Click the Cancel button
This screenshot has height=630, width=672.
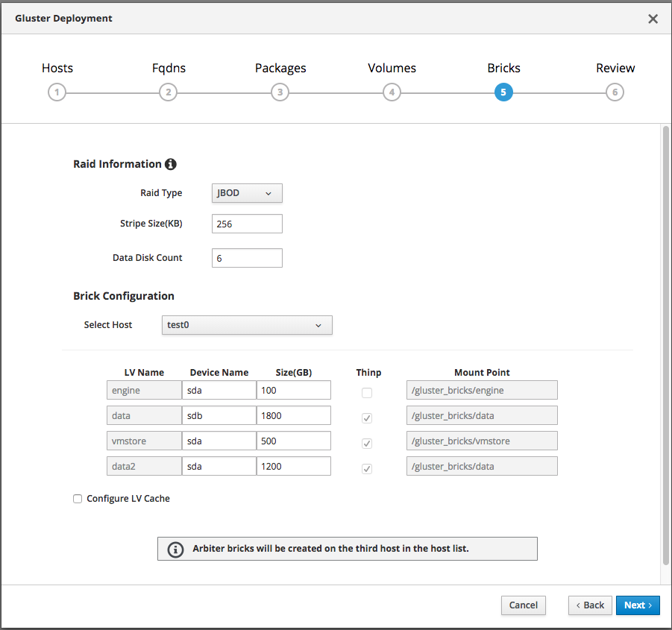[x=524, y=605]
